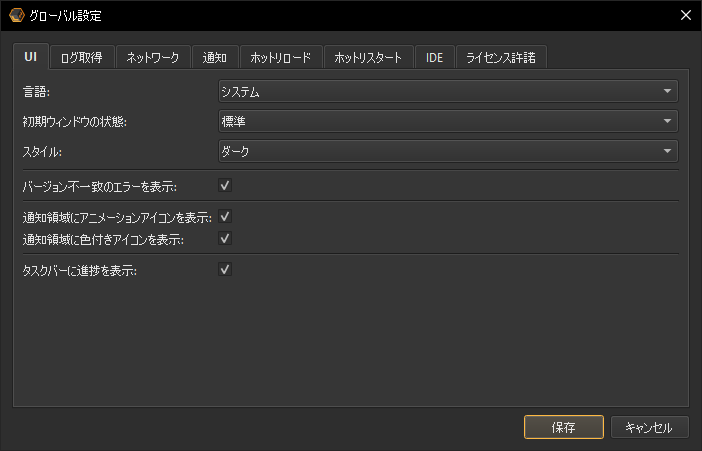The image size is (702, 451).
Task: Expand the 初期ウィンドウの状態 dropdown set to 標準
Action: pyautogui.click(x=448, y=121)
